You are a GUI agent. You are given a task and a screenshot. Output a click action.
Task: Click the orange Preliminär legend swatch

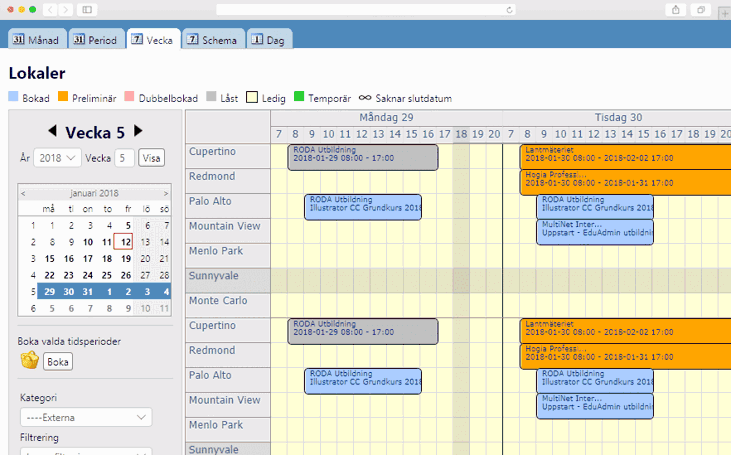[x=62, y=98]
